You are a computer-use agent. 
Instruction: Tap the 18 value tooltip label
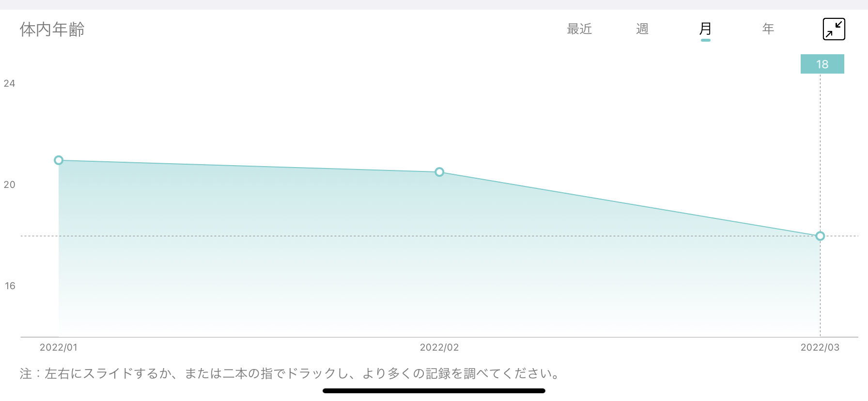[822, 64]
